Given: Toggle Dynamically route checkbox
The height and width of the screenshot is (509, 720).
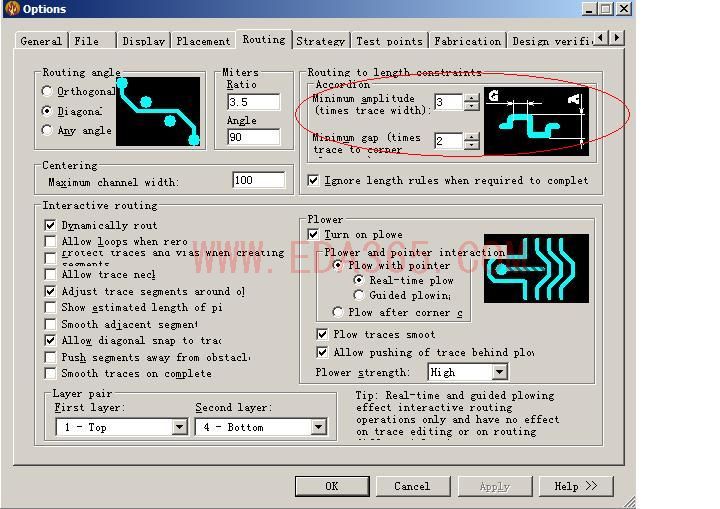Looking at the screenshot, I should coord(51,226).
